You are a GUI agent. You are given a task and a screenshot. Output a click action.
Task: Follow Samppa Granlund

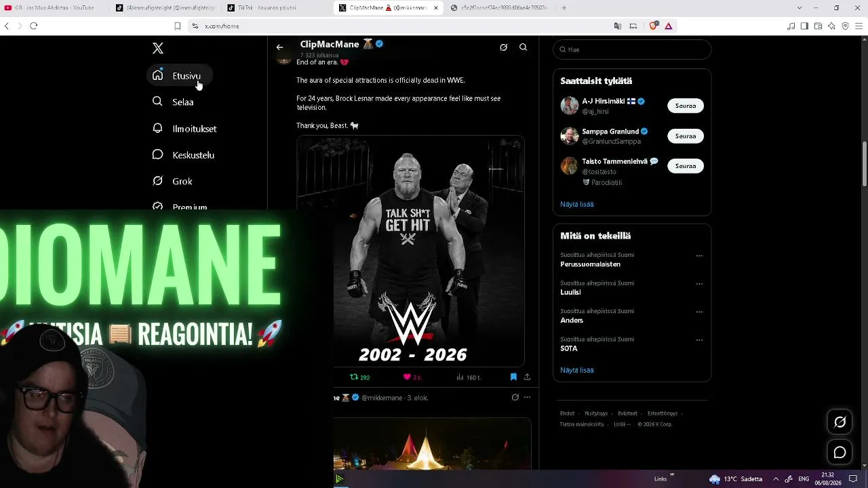[x=686, y=136]
